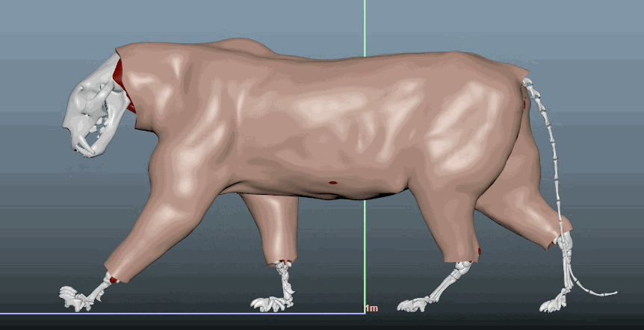Click the green vertical axis line

[x=365, y=156]
